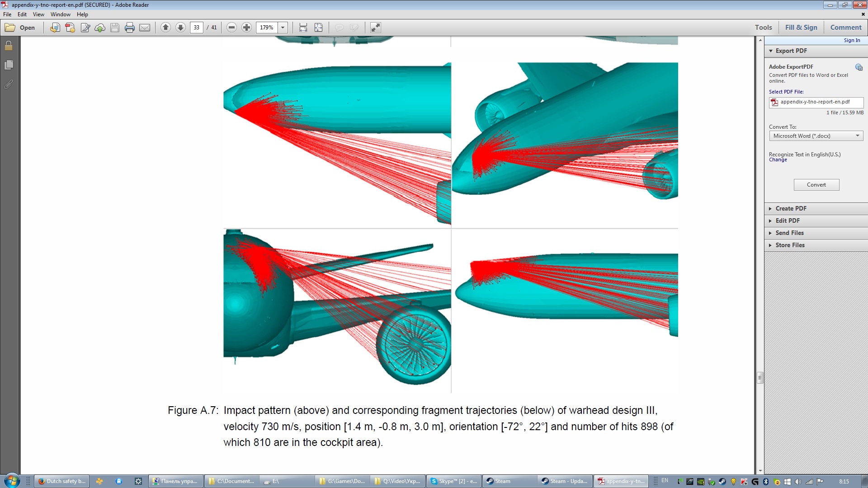The width and height of the screenshot is (868, 488).
Task: Switch to read mode fullscreen icon
Action: pos(376,28)
